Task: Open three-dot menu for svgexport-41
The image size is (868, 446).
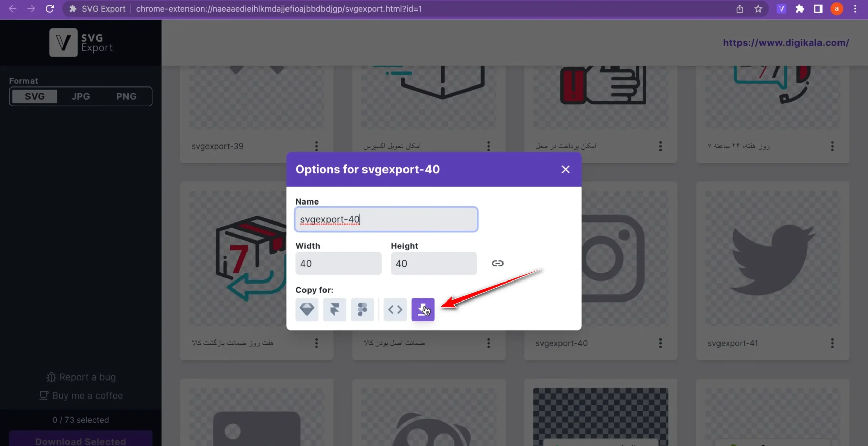Action: tap(832, 343)
